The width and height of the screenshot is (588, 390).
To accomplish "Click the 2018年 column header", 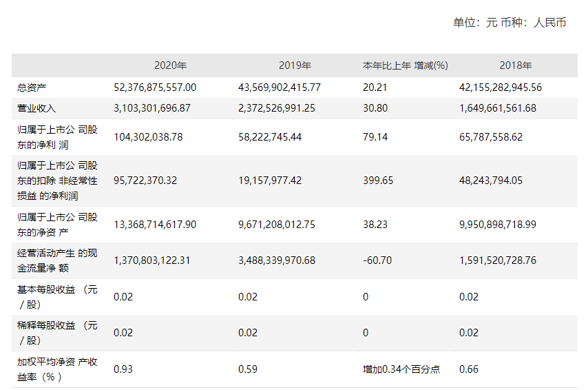I will coord(516,65).
